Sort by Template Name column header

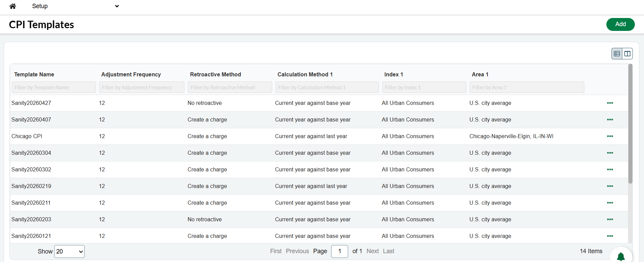click(34, 74)
